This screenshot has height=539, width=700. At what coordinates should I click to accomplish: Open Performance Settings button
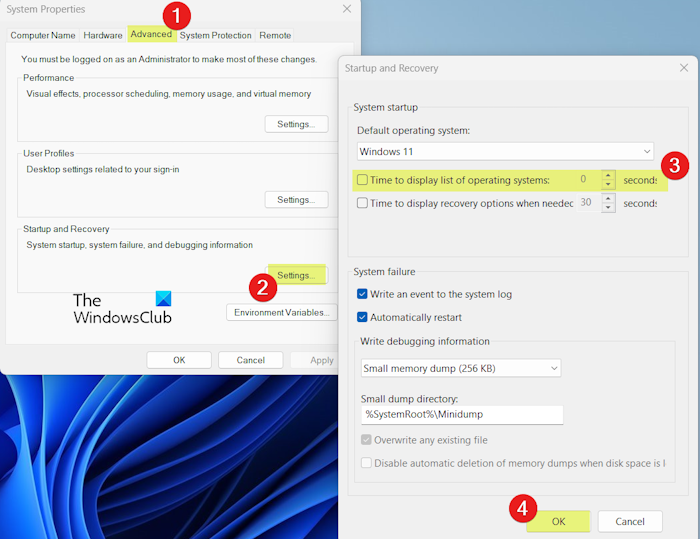point(296,124)
